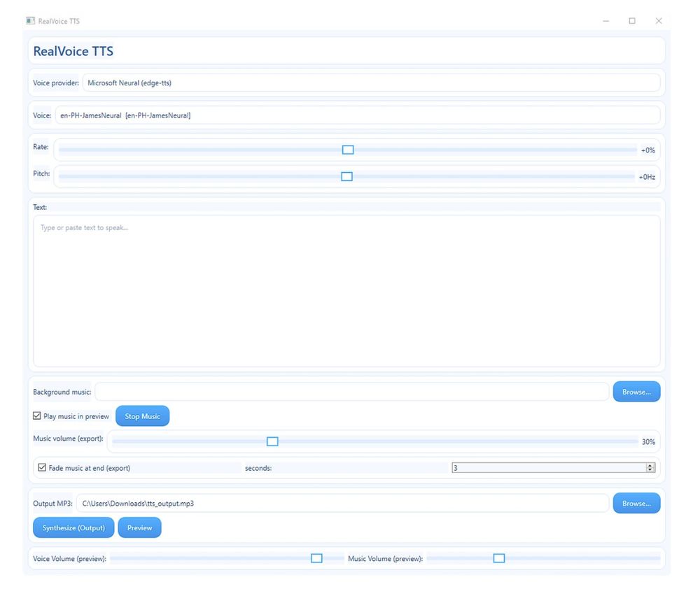The width and height of the screenshot is (700, 603).
Task: Click the Synthesize (Output) button
Action: tap(73, 527)
